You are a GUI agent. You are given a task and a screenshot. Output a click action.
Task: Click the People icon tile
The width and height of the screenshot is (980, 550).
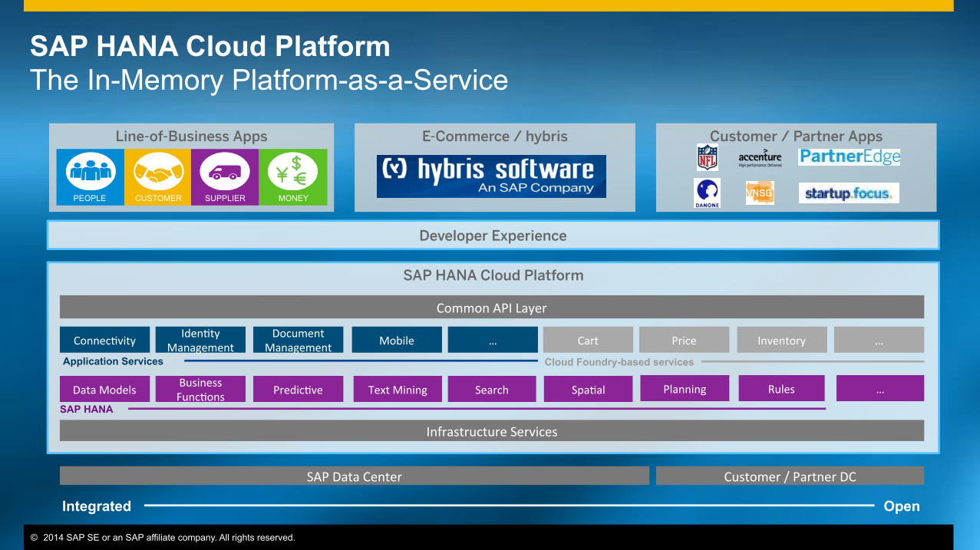point(90,177)
